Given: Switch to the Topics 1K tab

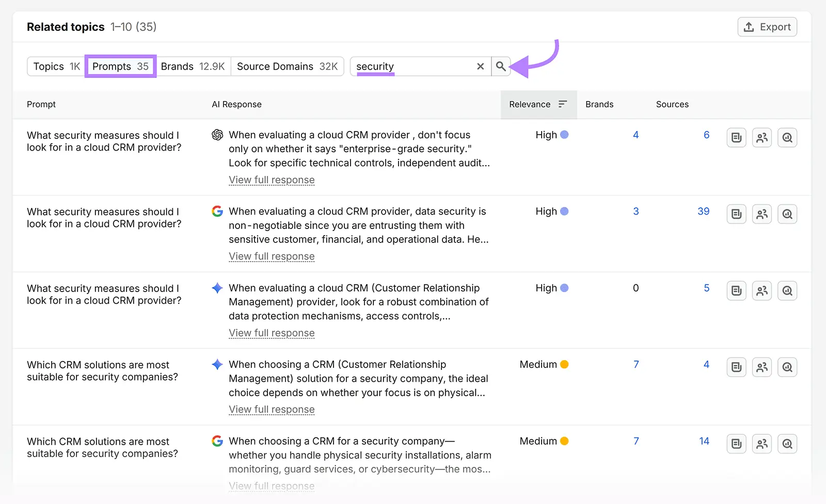Looking at the screenshot, I should (56, 67).
